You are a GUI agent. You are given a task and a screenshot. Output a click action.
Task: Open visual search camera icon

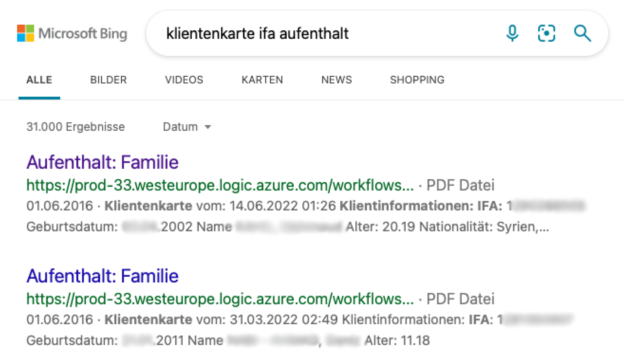(546, 33)
